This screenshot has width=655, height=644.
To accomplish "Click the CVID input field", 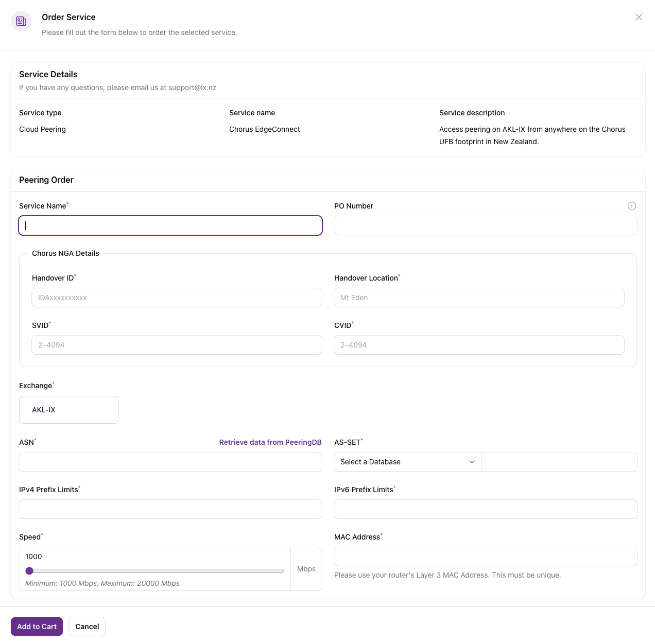I will pos(479,345).
